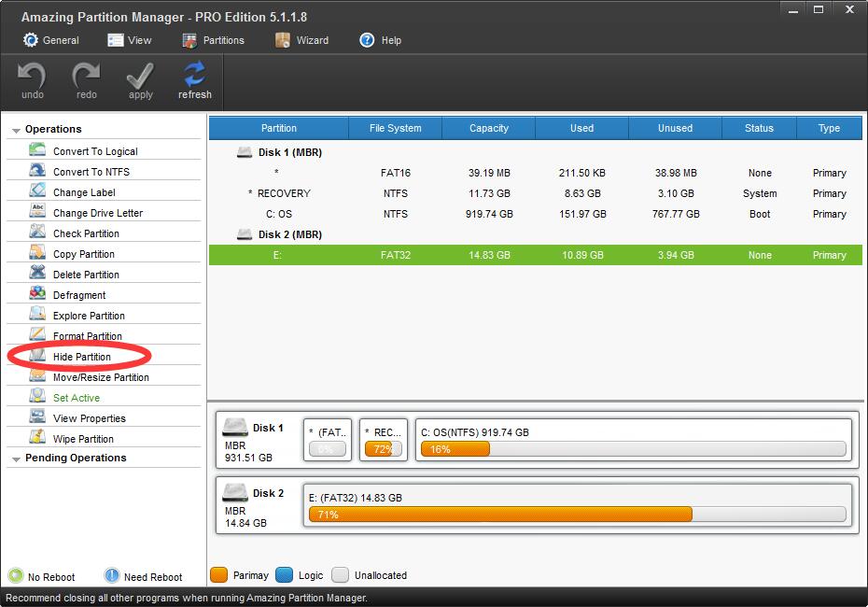Select the C: OS partition row
This screenshot has width=868, height=607.
(x=536, y=214)
